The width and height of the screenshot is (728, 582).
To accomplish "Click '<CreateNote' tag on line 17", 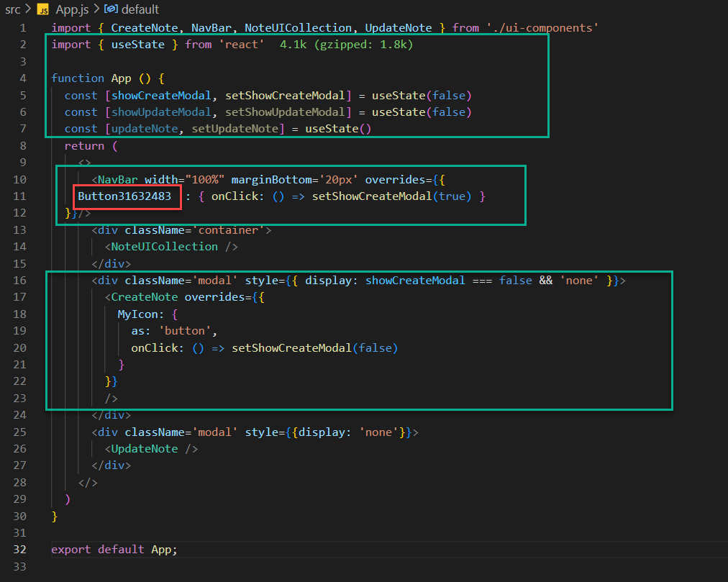I will point(141,297).
